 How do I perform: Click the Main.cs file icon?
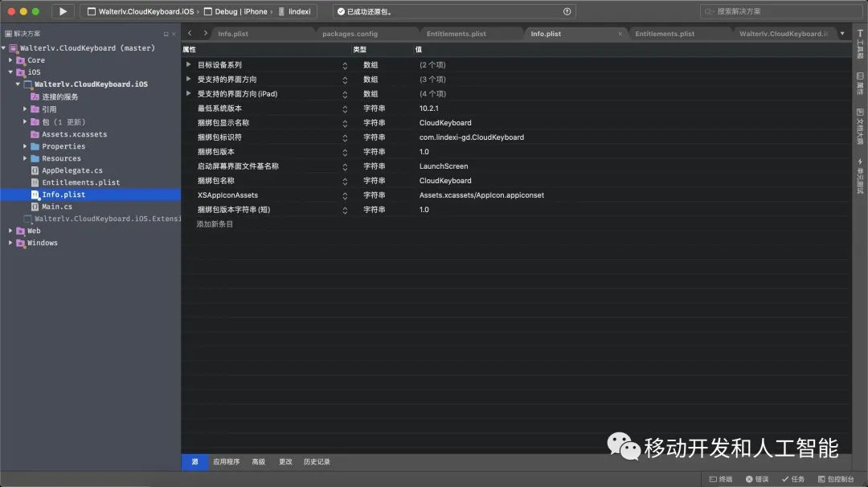tap(35, 207)
